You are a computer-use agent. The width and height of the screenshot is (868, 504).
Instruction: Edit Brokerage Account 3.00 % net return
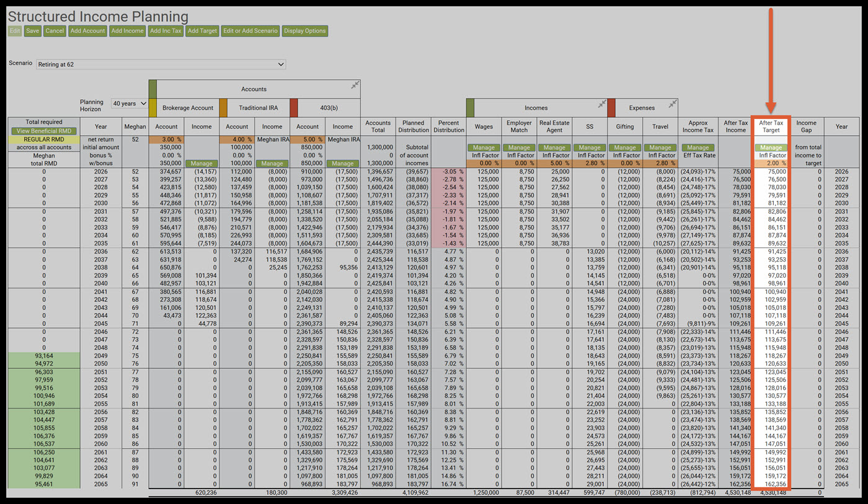click(166, 139)
